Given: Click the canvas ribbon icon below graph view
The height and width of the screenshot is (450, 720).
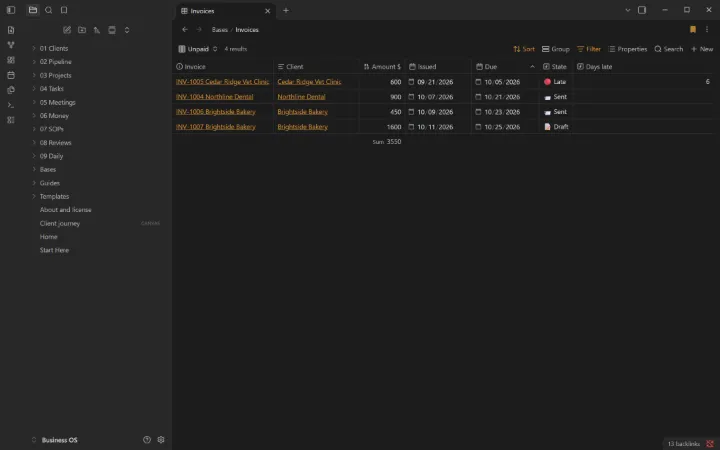Looking at the screenshot, I should [x=11, y=60].
